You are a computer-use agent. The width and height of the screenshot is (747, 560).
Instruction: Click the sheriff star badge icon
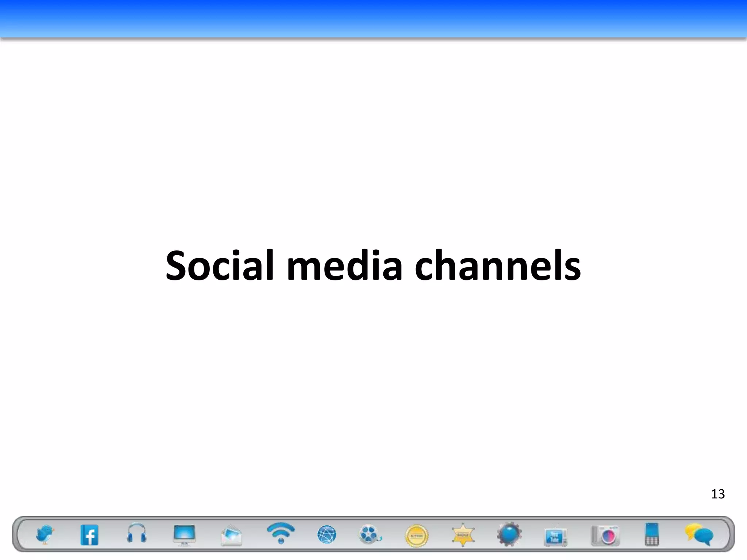[463, 535]
